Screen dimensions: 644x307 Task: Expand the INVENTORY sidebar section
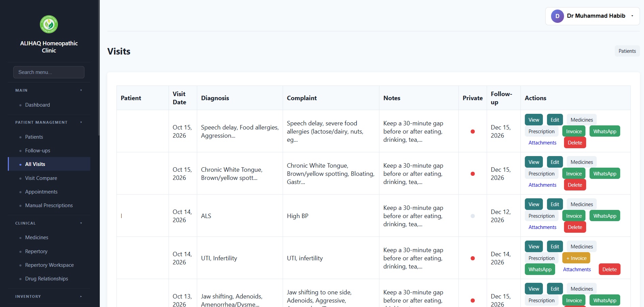click(x=49, y=296)
